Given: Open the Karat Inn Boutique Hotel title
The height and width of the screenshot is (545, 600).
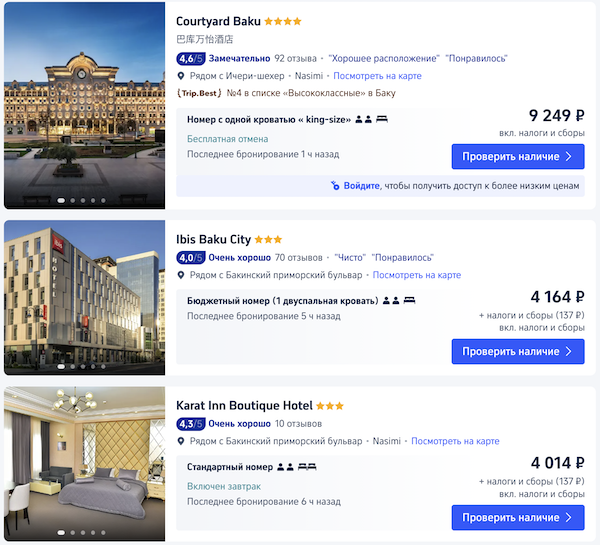Looking at the screenshot, I should [245, 406].
